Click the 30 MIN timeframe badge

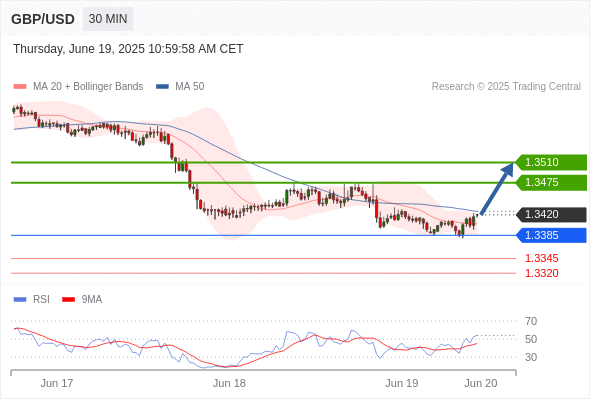click(x=108, y=19)
